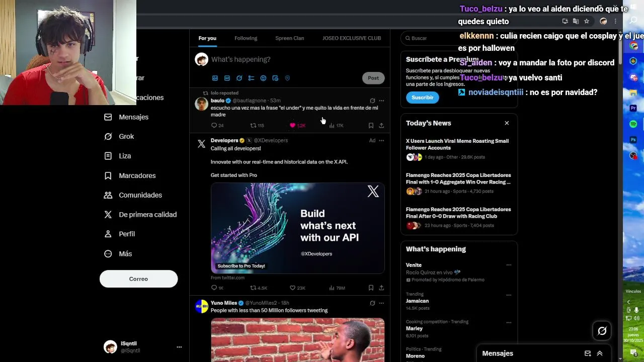The width and height of the screenshot is (644, 362).
Task: Close the Today's News panel
Action: pos(507,123)
